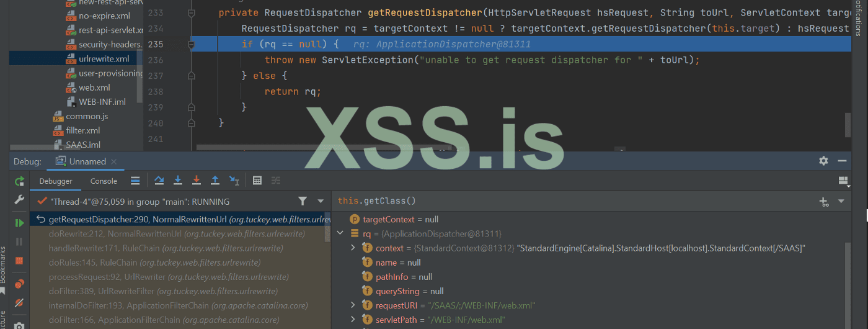
Task: Switch to the Console tab
Action: coord(104,181)
